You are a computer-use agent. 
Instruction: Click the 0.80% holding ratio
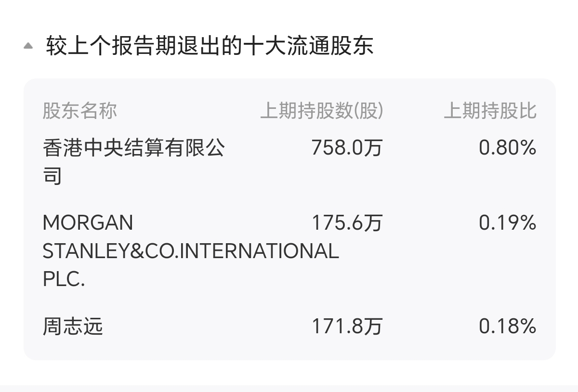(508, 147)
